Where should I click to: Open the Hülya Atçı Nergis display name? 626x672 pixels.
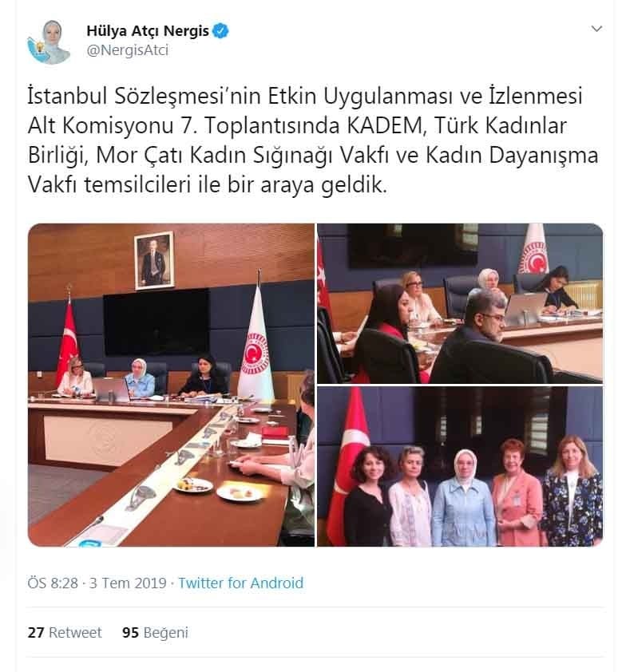coord(148,31)
